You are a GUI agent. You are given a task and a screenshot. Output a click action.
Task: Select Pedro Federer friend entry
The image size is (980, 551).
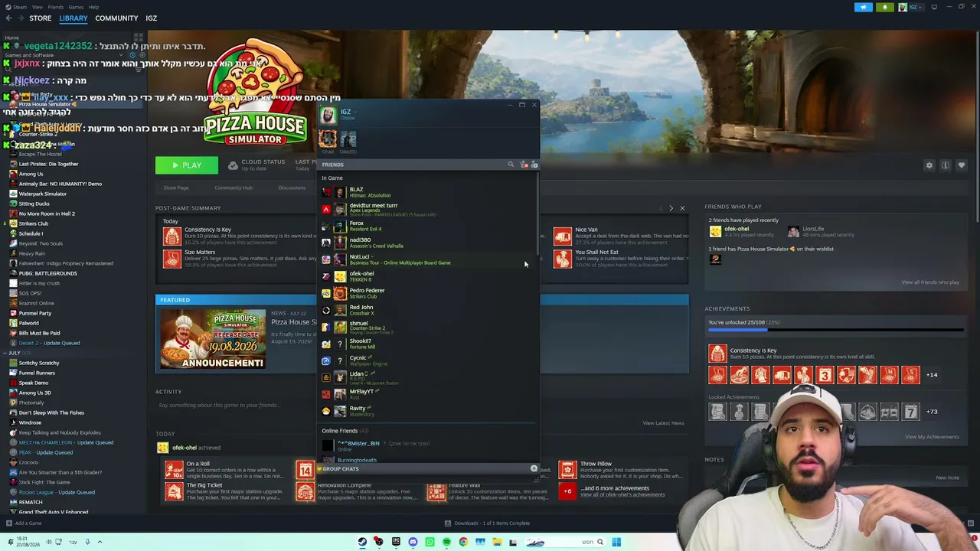(429, 293)
